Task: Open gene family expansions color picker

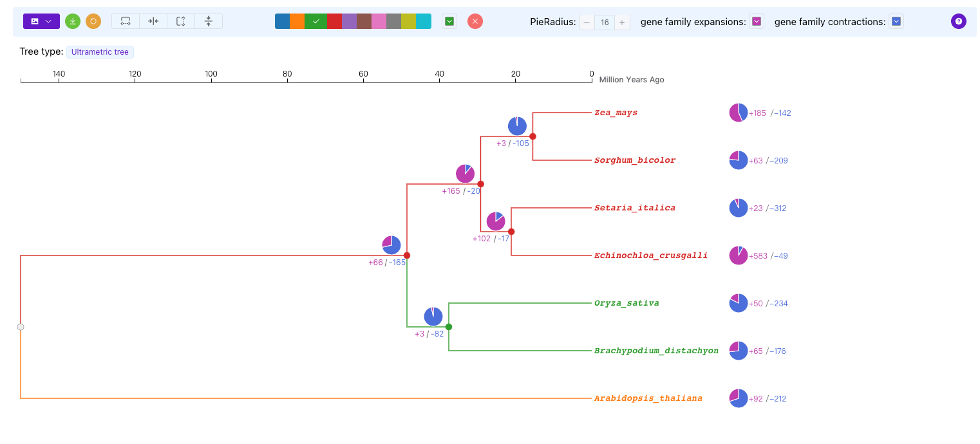Action: pyautogui.click(x=757, y=22)
